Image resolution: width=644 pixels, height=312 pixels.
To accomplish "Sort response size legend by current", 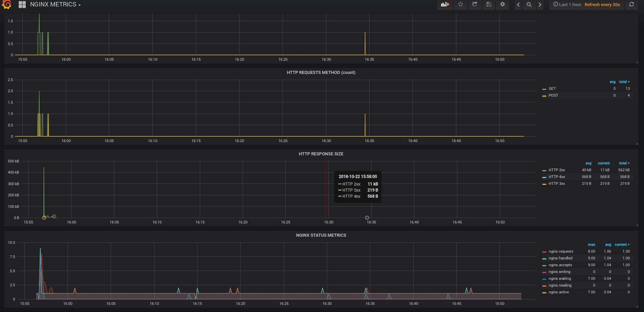I will (604, 163).
